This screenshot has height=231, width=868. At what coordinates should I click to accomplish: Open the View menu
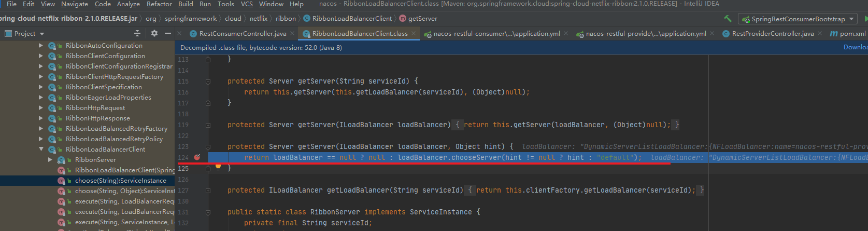(48, 4)
